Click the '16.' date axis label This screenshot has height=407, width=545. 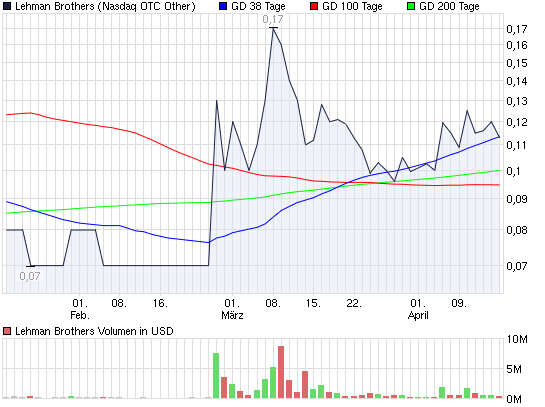(160, 303)
